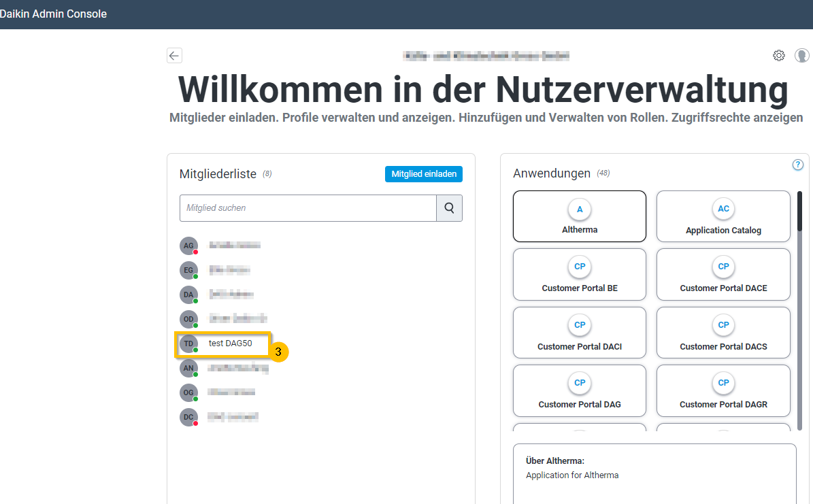The image size is (813, 504).
Task: Click the Anwendungen heading
Action: [552, 173]
